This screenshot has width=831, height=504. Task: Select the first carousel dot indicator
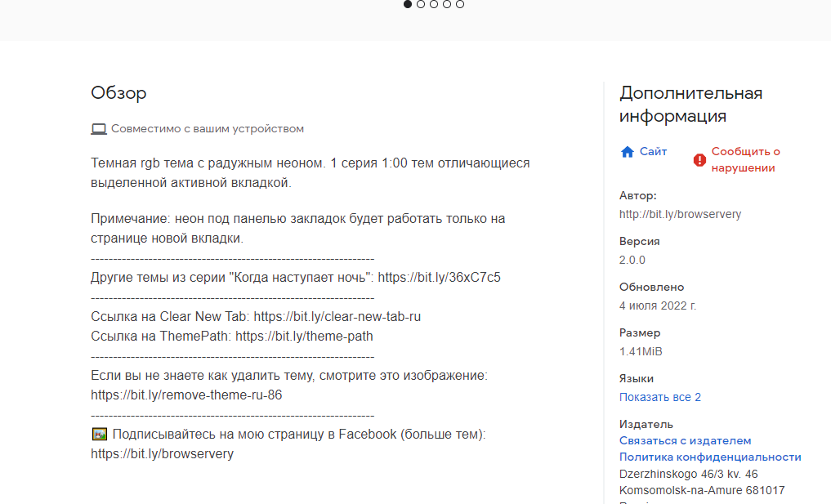pyautogui.click(x=408, y=4)
